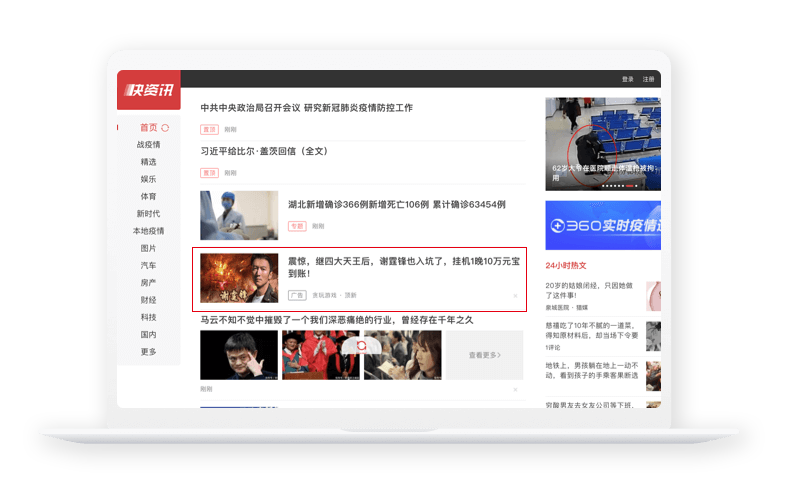Open article 习近平给比尔·盖茨回信
Viewport: 794px width, 486px height.
(x=264, y=151)
